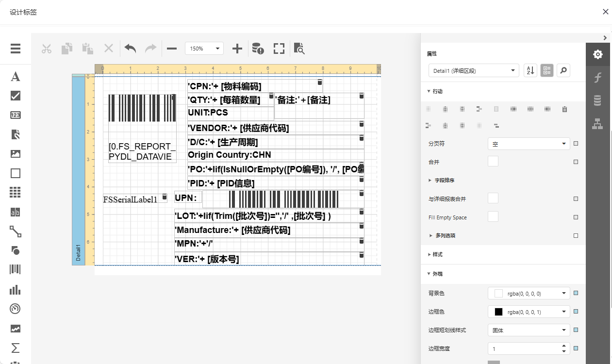This screenshot has height=364, width=612.
Task: Toggle the Fill Empty Space checkbox
Action: [x=493, y=217]
